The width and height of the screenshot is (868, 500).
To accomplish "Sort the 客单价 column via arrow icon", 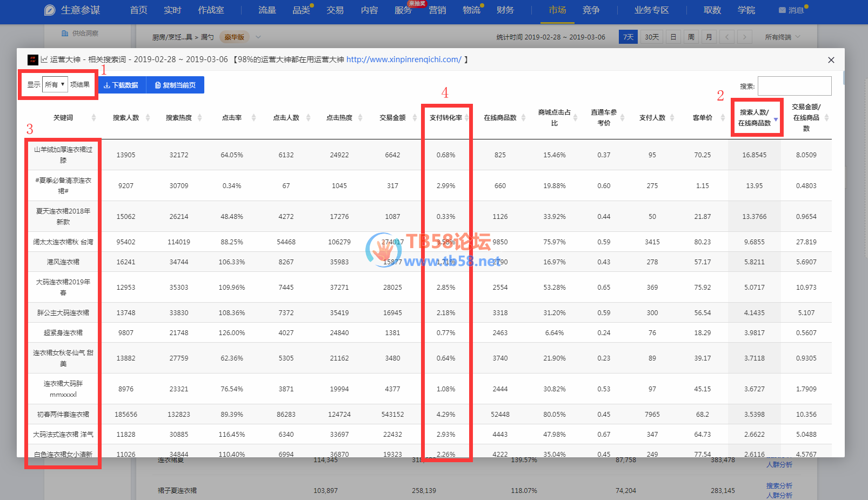I will 723,118.
